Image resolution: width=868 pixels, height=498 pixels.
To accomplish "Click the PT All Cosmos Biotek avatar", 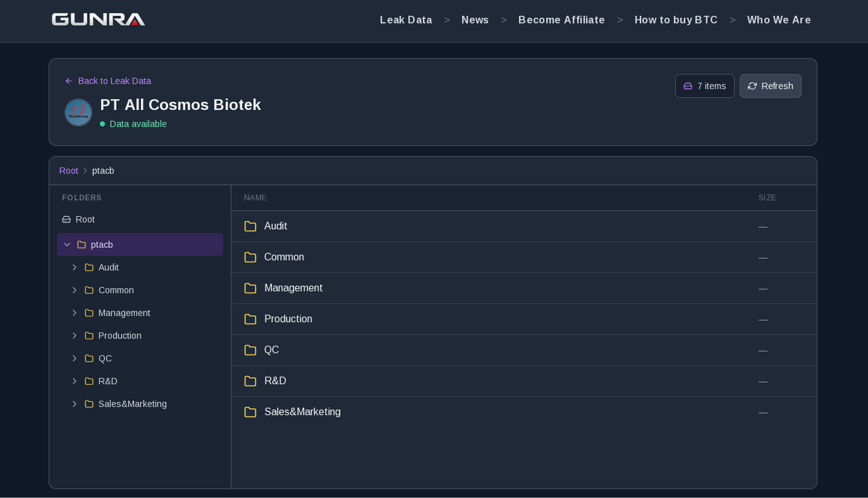I will (x=78, y=112).
